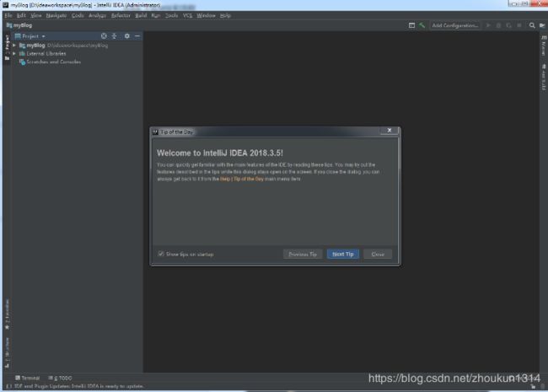Open the Project side tab on left edge
Screen dimensions: 548x392
pos(7,47)
